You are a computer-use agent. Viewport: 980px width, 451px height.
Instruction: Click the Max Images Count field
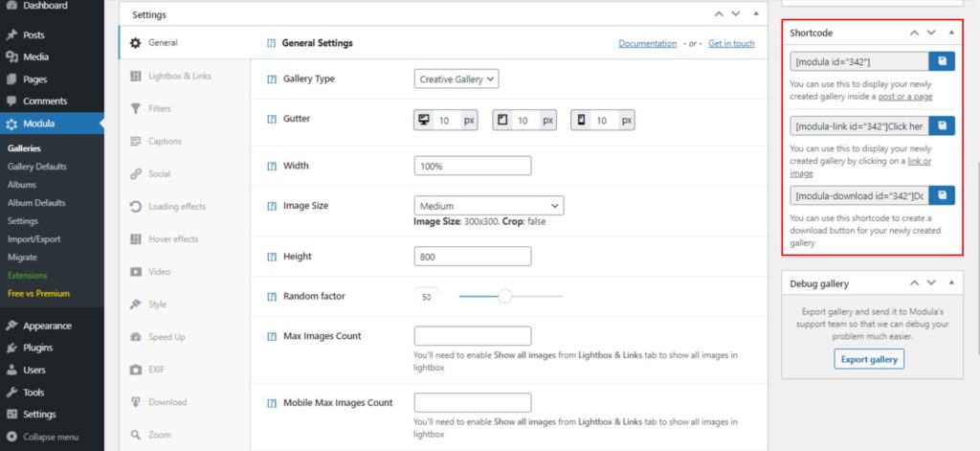click(x=473, y=336)
